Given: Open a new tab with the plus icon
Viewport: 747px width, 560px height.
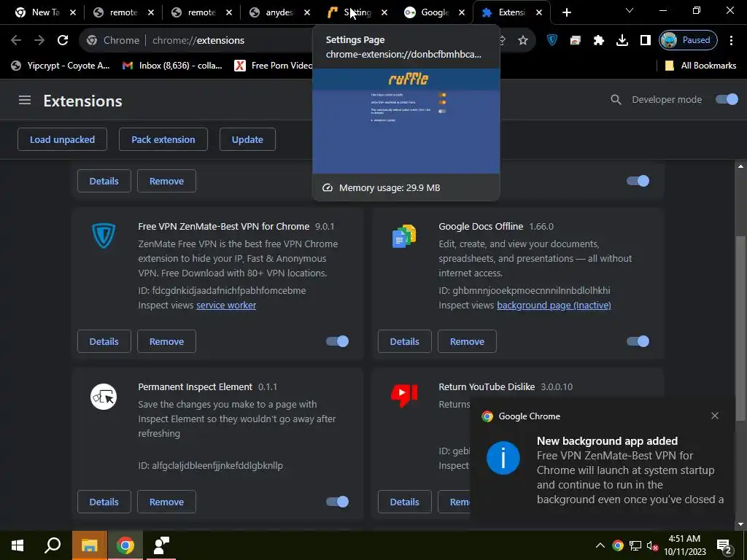Looking at the screenshot, I should click(x=566, y=12).
